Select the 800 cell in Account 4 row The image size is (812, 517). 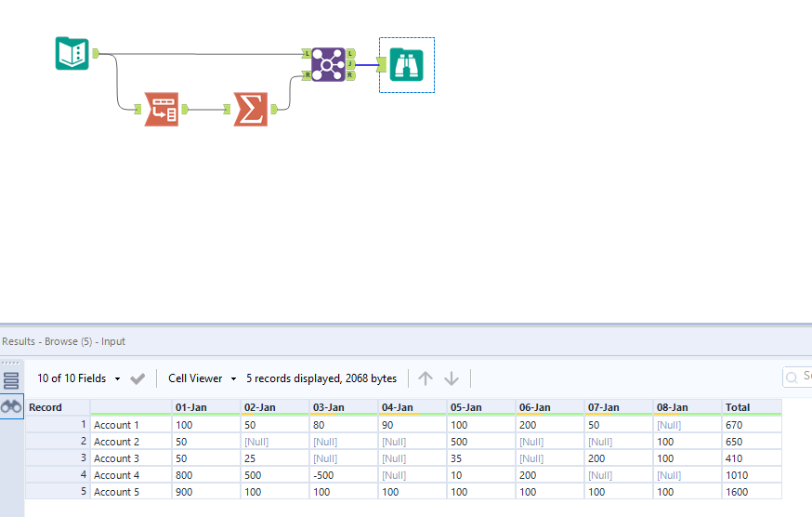[x=206, y=474]
